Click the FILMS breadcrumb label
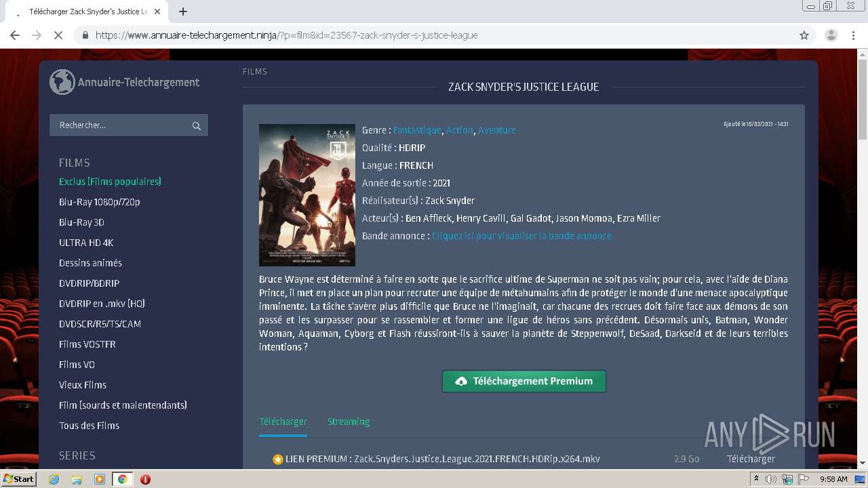 (x=255, y=71)
